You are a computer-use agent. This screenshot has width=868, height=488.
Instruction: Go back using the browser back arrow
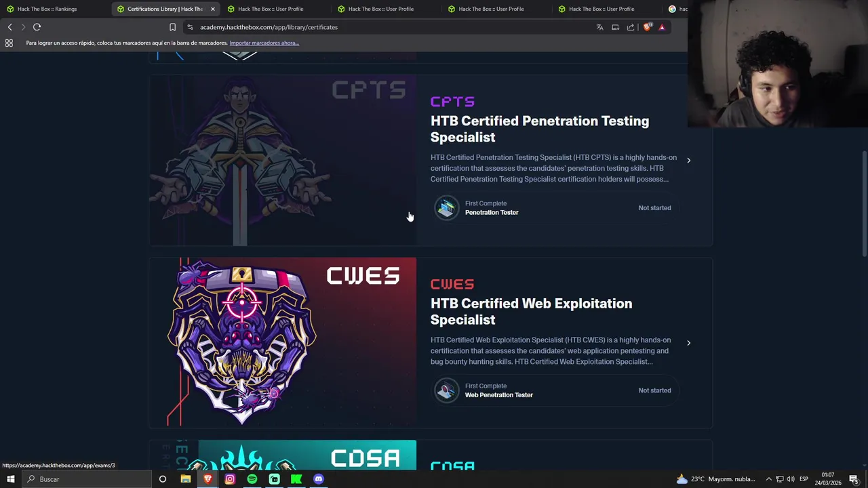9,27
